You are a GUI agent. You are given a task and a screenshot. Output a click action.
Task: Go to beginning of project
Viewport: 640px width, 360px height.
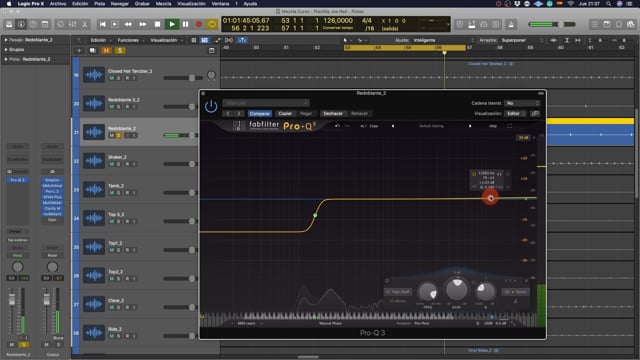[102, 24]
